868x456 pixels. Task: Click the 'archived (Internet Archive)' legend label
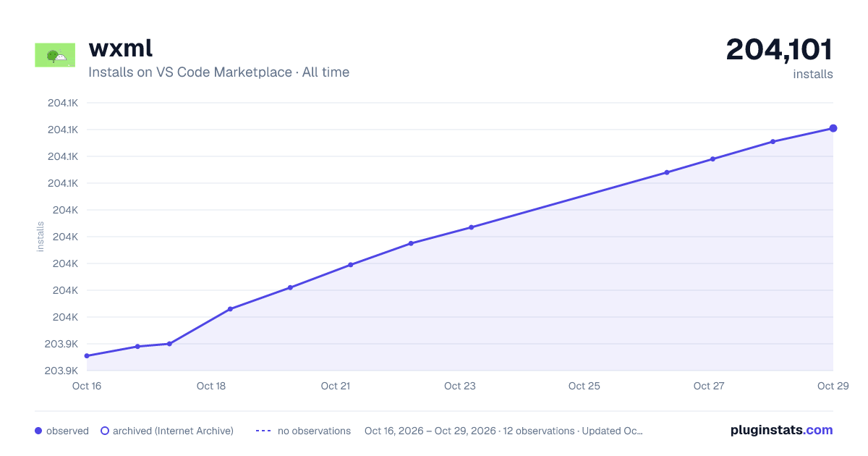[173, 431]
